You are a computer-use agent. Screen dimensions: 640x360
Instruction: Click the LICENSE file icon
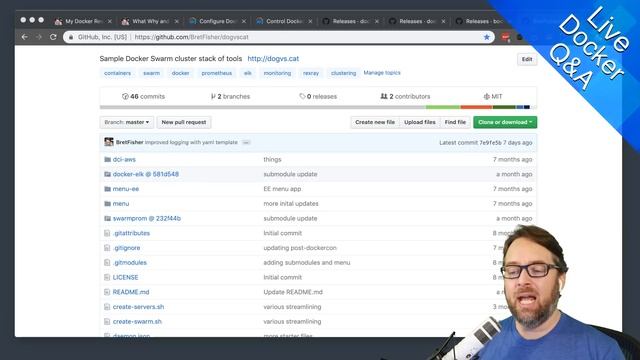[107, 277]
